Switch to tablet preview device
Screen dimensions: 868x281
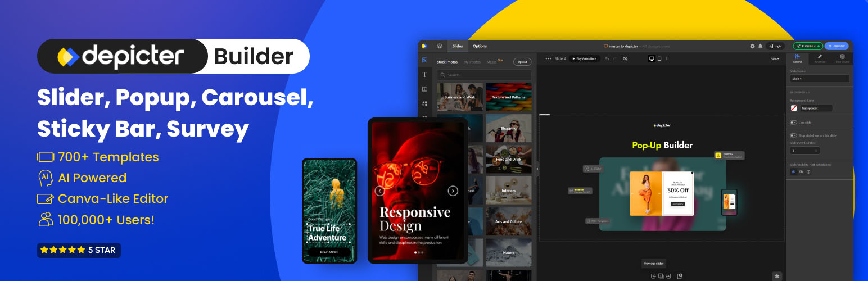(x=659, y=58)
